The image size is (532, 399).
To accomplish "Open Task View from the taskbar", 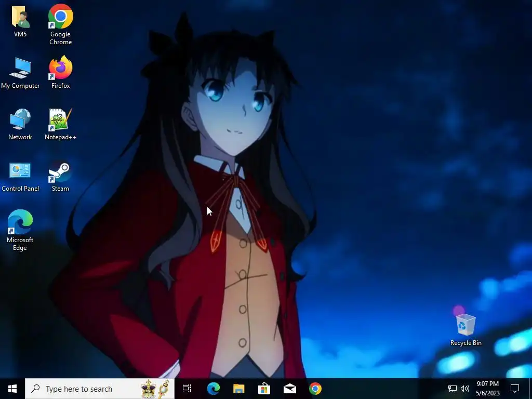I will [187, 389].
